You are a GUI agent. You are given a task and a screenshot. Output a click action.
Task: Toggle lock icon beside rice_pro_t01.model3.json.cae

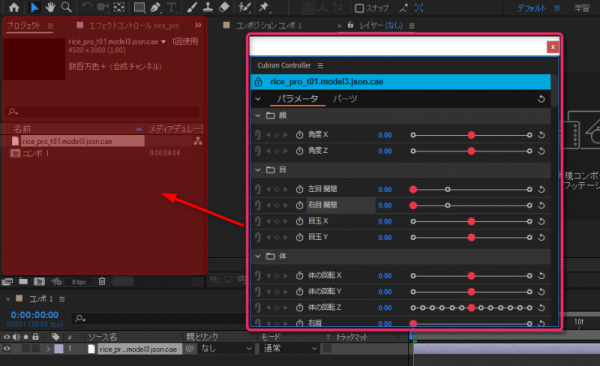258,82
